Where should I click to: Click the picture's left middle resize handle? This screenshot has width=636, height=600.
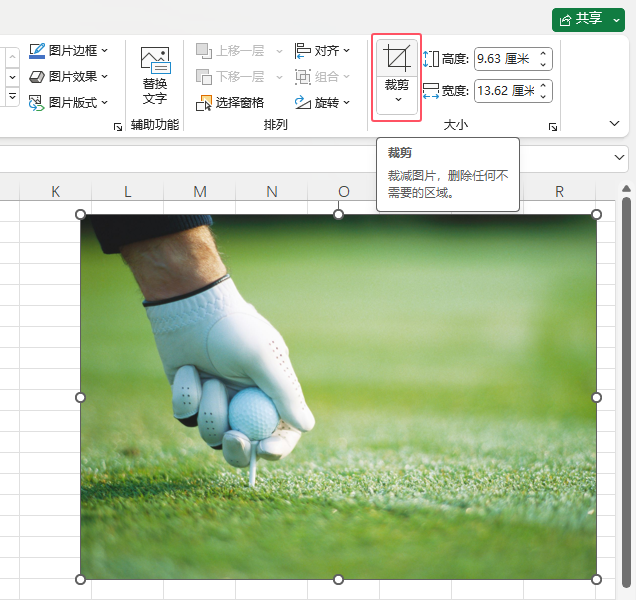coord(80,397)
